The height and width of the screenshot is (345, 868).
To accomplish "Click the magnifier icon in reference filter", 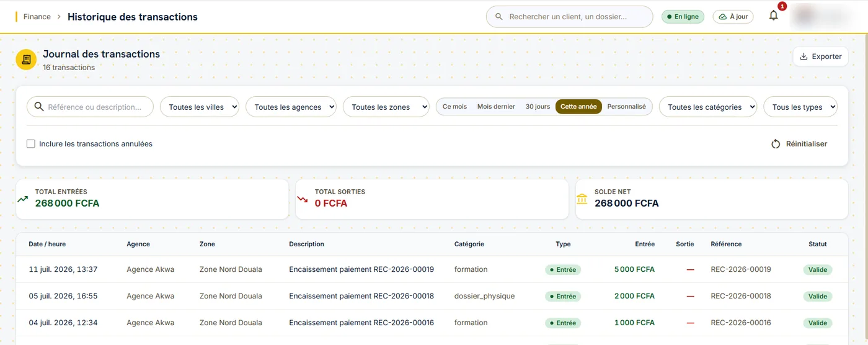I will (39, 107).
